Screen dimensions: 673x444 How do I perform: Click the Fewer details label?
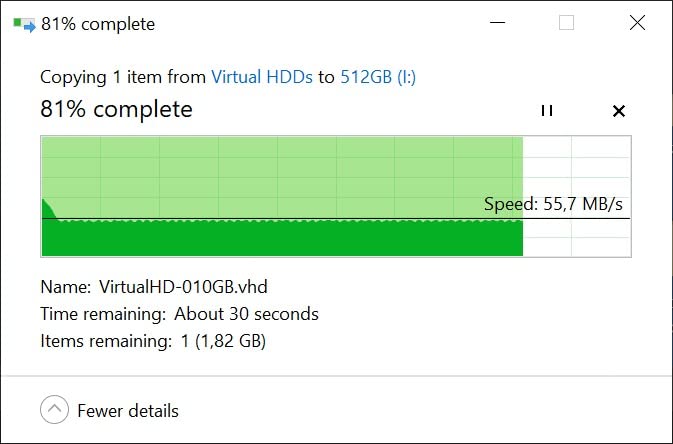point(128,411)
